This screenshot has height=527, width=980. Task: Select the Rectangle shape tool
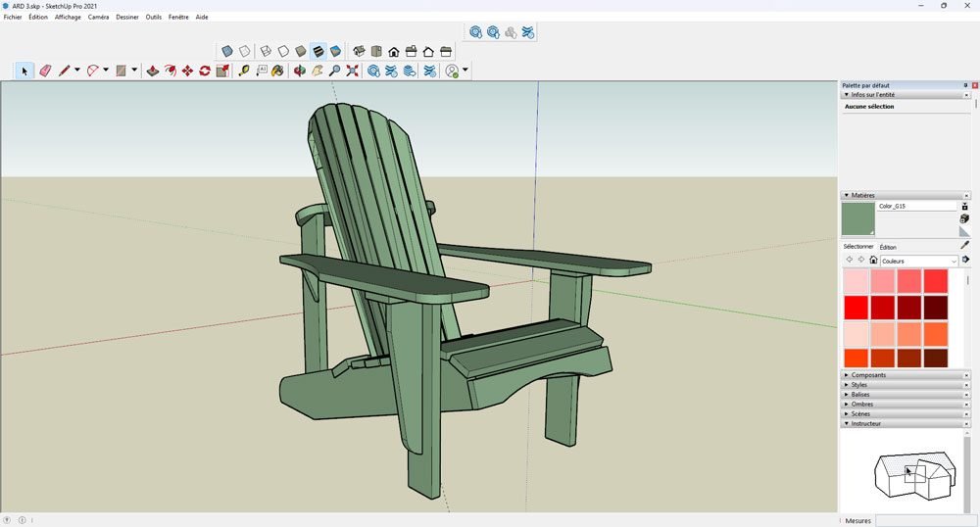click(x=122, y=72)
